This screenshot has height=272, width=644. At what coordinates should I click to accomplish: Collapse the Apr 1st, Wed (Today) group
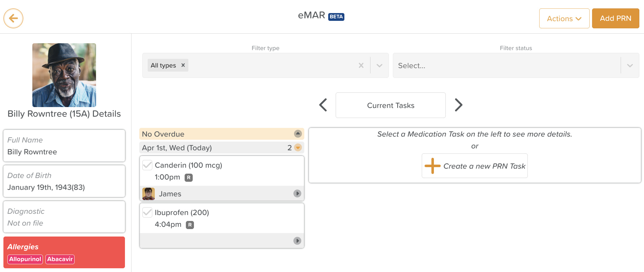click(298, 148)
